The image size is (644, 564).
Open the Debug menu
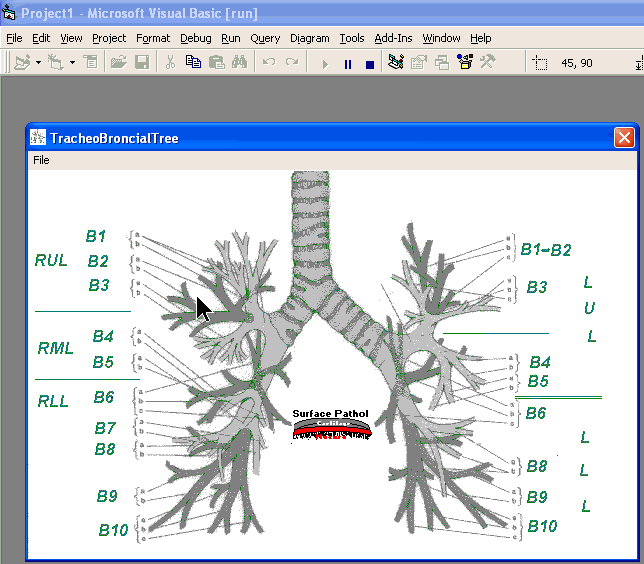(x=196, y=38)
